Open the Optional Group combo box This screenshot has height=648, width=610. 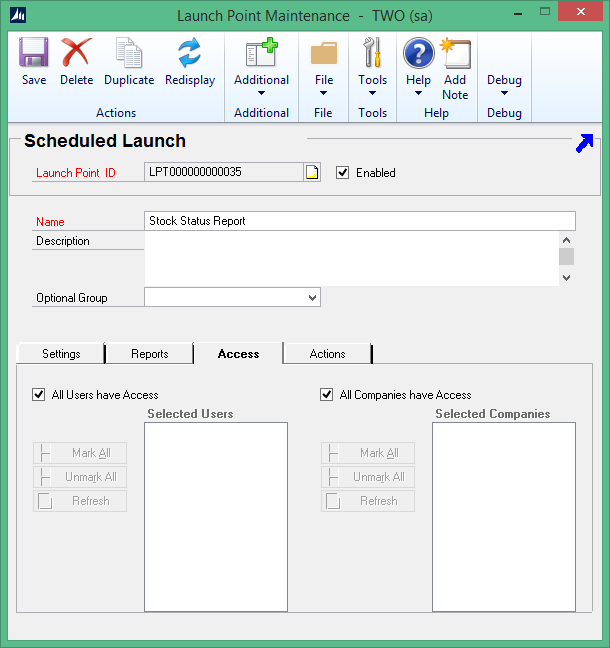click(232, 298)
